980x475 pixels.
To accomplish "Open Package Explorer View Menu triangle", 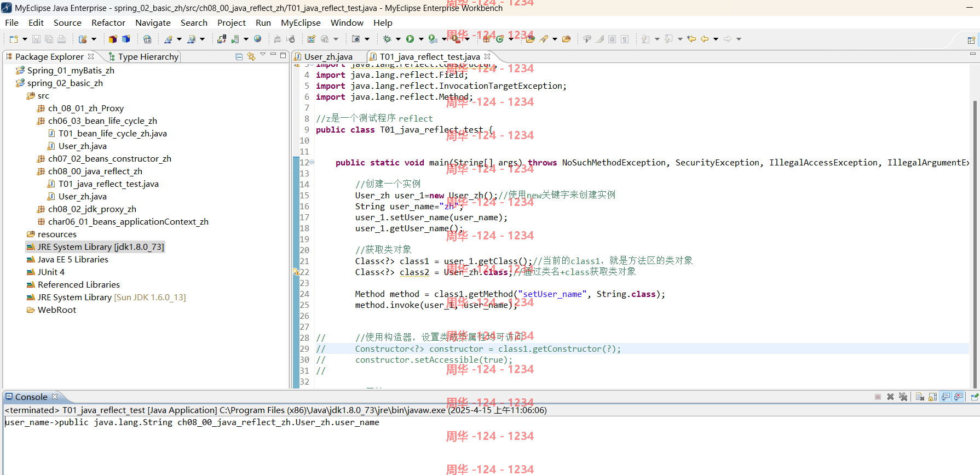I will coord(263,54).
